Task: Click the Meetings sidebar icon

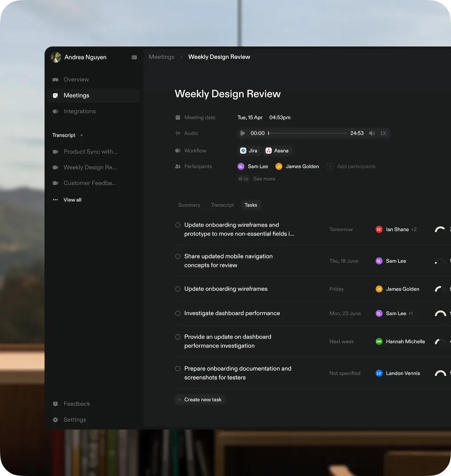Action: (x=55, y=95)
